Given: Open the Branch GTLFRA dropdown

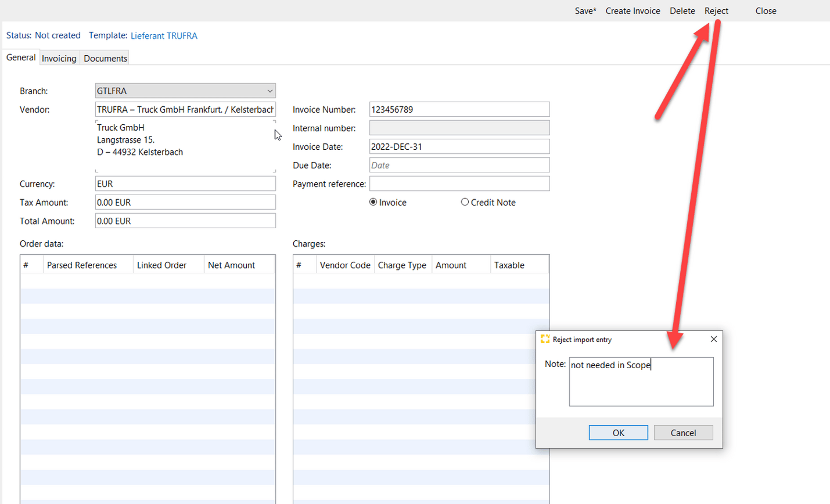Looking at the screenshot, I should coord(185,91).
